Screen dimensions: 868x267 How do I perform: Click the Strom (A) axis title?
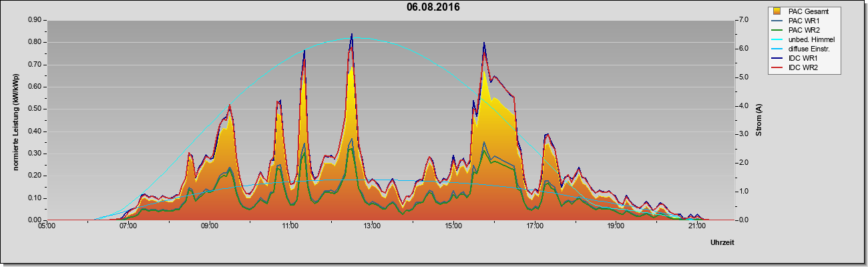758,120
